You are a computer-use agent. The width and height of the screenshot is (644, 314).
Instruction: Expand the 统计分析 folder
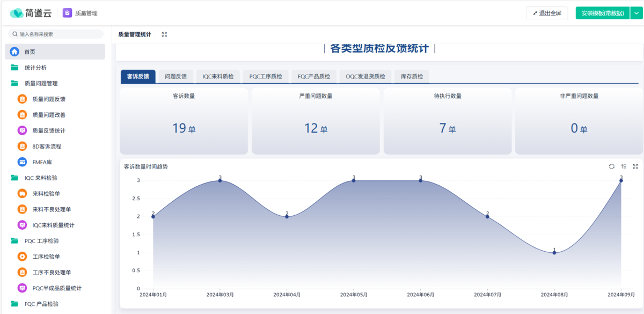tap(55, 68)
